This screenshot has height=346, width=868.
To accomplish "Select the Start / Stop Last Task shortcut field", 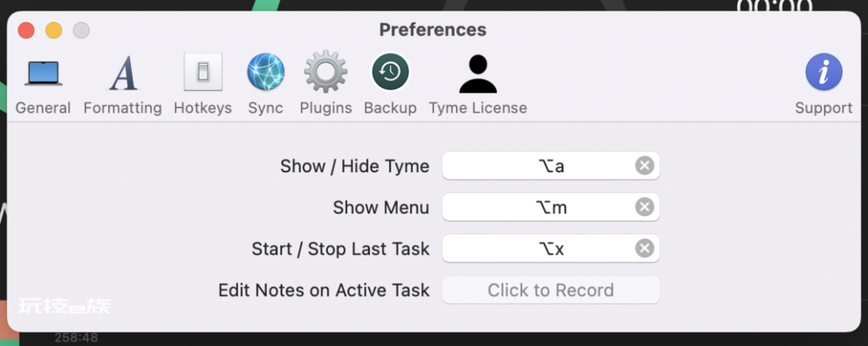I will coord(551,249).
